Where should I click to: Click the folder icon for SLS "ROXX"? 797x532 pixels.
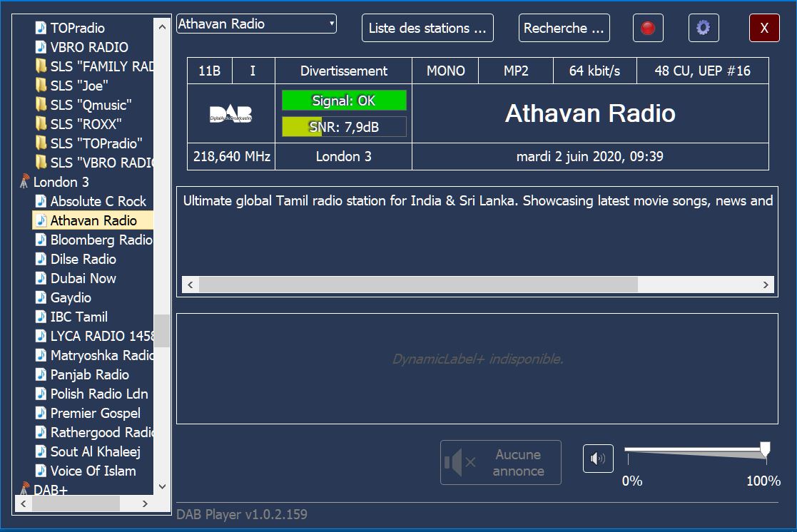point(41,124)
